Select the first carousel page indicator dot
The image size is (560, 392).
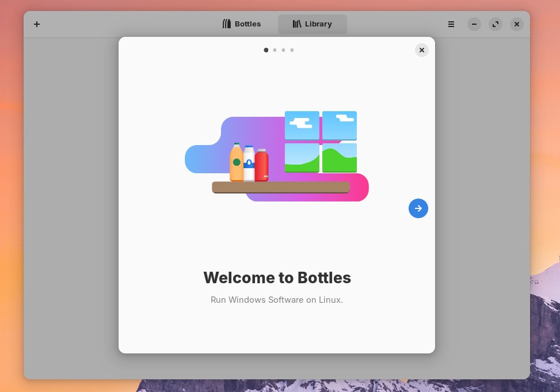(266, 50)
